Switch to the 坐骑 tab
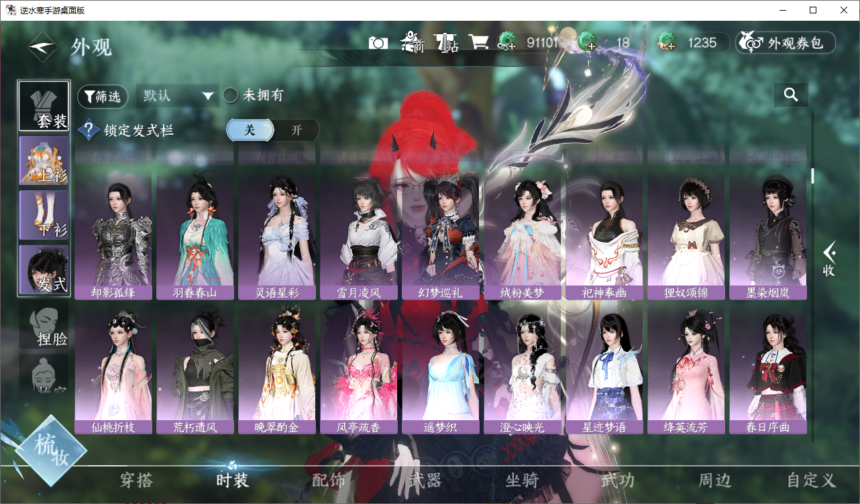860x504 pixels. point(522,480)
